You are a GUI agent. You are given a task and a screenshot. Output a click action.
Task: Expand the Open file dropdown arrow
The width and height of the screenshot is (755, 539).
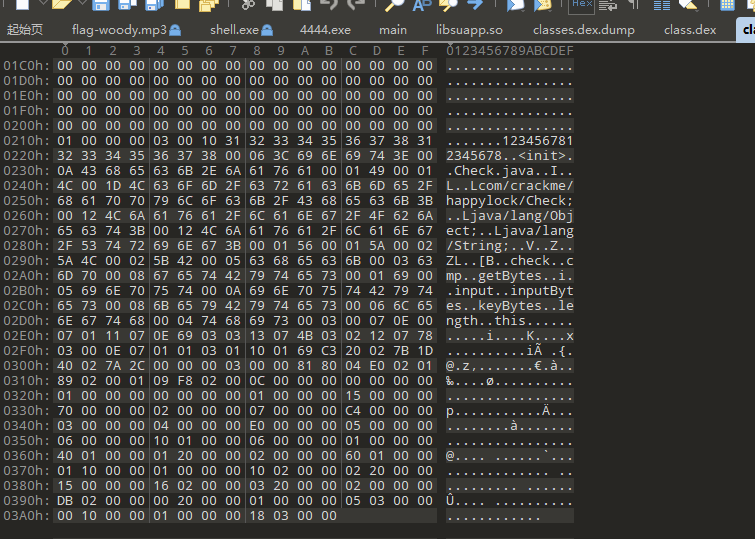(82, 3)
